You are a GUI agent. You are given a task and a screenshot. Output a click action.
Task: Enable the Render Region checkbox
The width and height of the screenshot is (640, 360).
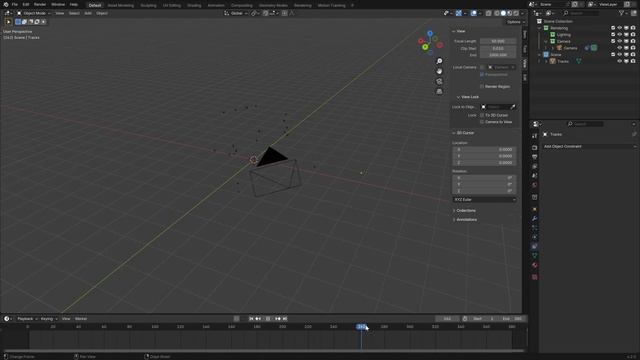pyautogui.click(x=482, y=87)
